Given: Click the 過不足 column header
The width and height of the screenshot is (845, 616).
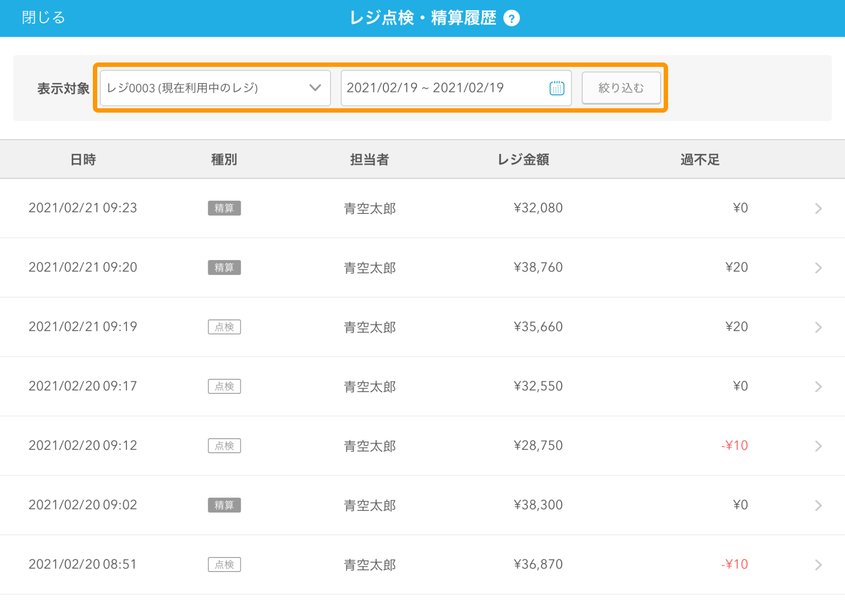Looking at the screenshot, I should pos(700,159).
